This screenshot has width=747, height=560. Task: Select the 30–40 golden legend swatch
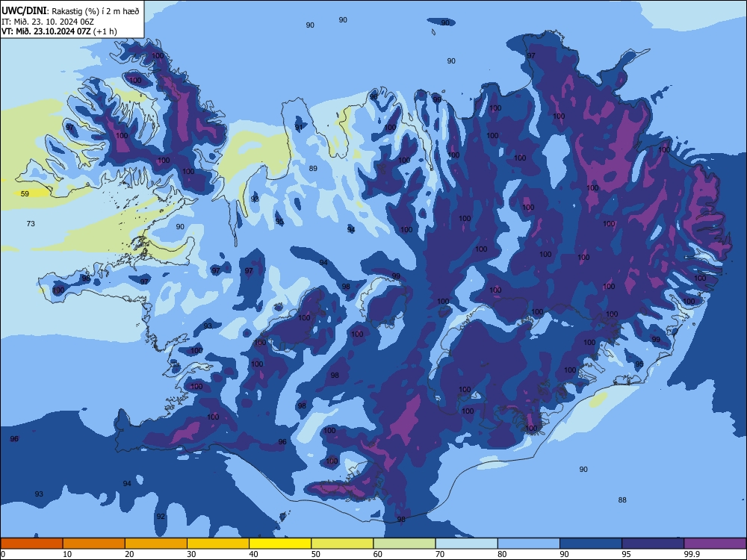coord(218,544)
